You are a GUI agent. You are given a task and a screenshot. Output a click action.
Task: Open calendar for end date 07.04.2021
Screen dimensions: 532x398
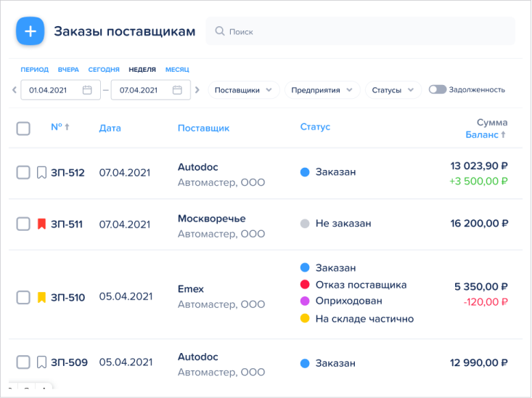coord(177,90)
